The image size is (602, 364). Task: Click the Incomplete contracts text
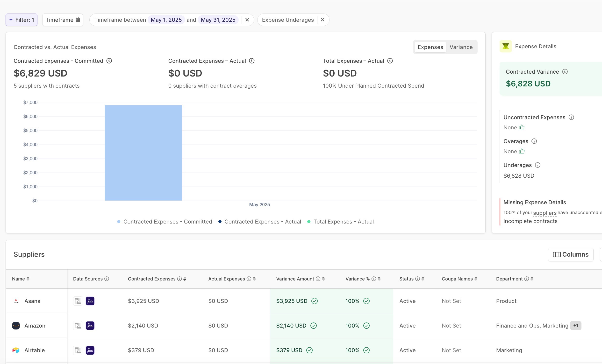pyautogui.click(x=530, y=221)
